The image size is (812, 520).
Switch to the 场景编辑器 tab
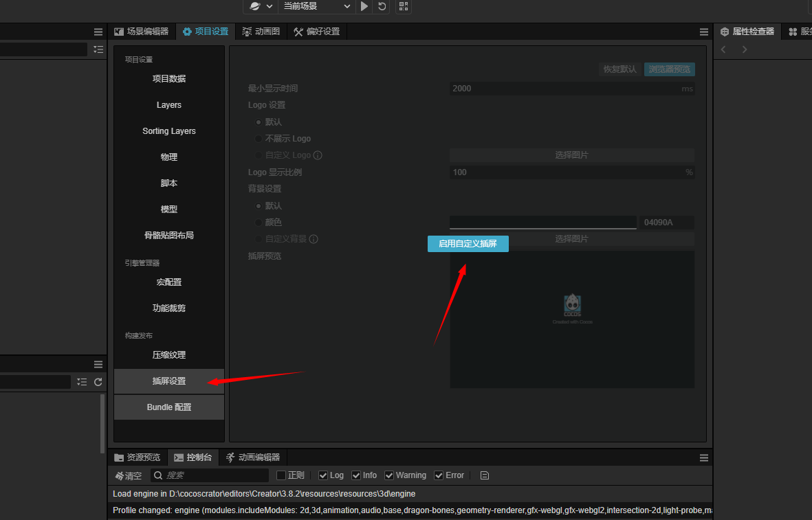(142, 32)
